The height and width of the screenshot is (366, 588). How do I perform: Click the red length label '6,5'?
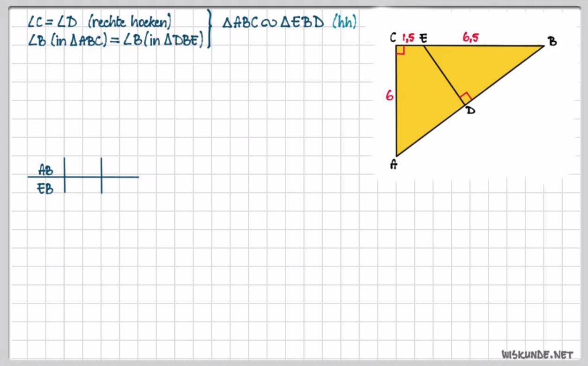pos(470,38)
